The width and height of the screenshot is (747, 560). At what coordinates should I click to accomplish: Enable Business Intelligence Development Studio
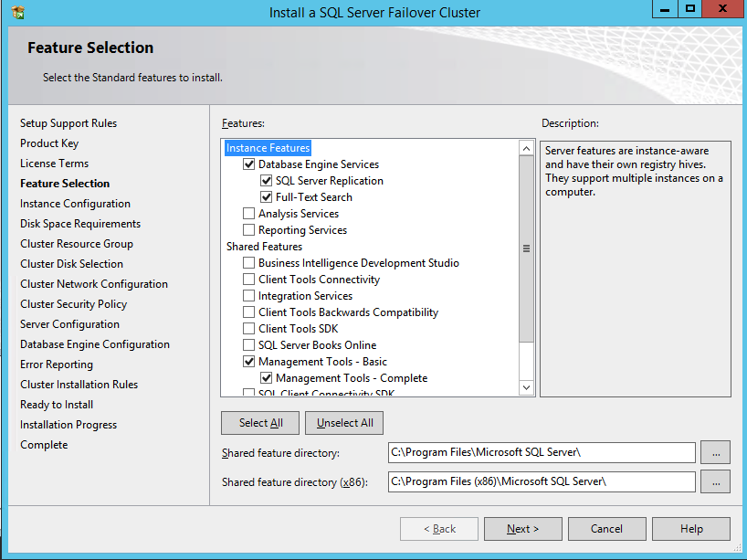point(249,263)
